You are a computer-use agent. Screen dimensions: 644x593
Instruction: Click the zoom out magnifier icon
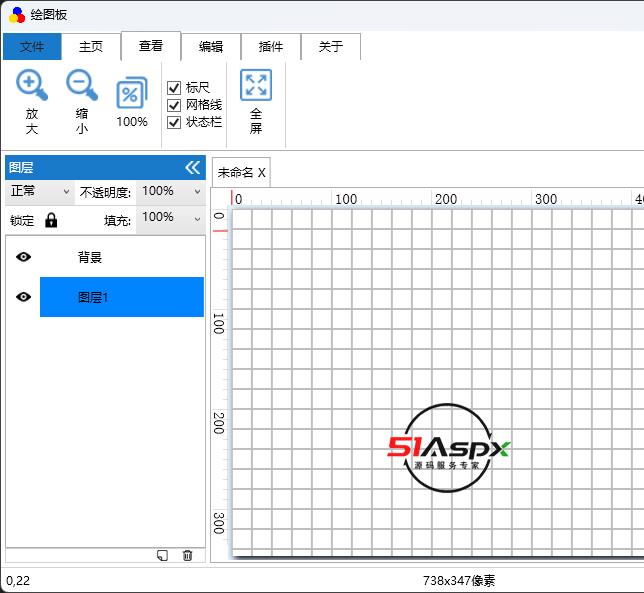pos(82,87)
